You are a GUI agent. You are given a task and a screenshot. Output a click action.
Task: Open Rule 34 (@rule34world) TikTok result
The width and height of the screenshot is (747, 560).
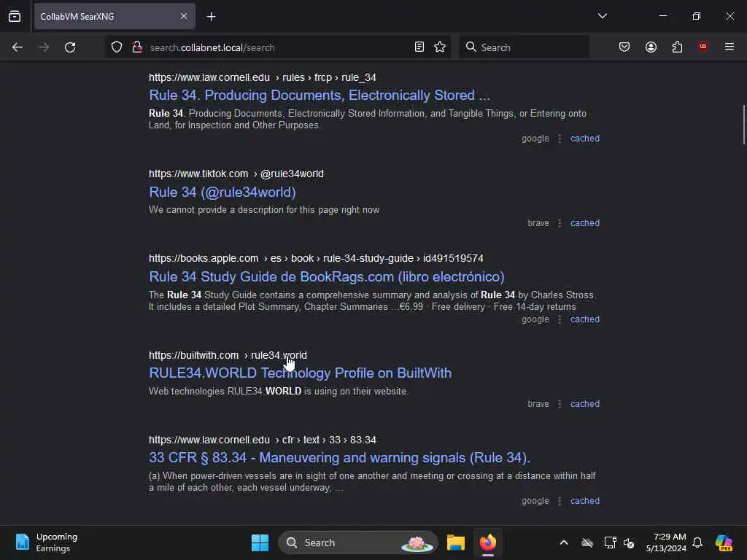click(x=222, y=192)
